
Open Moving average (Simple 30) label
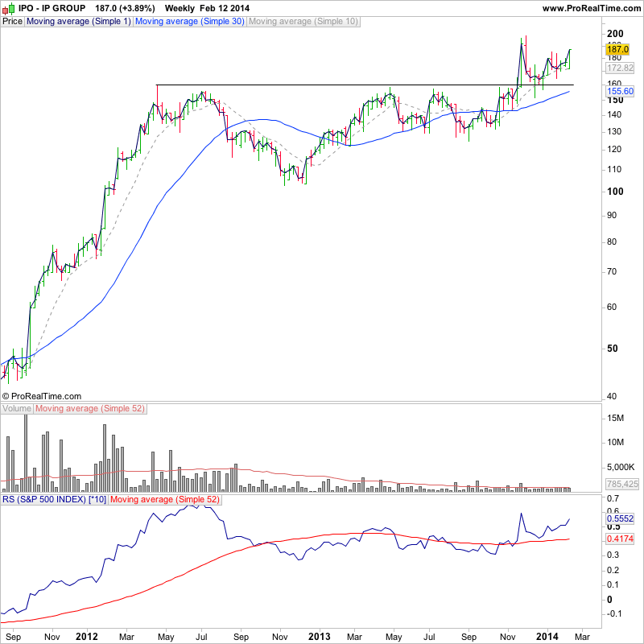(x=190, y=22)
